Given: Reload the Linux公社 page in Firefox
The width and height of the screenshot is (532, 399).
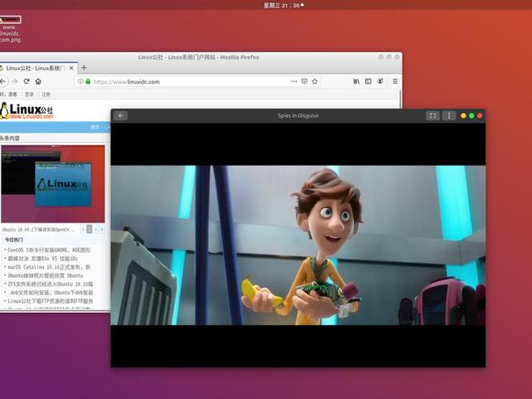Looking at the screenshot, I should (x=27, y=81).
